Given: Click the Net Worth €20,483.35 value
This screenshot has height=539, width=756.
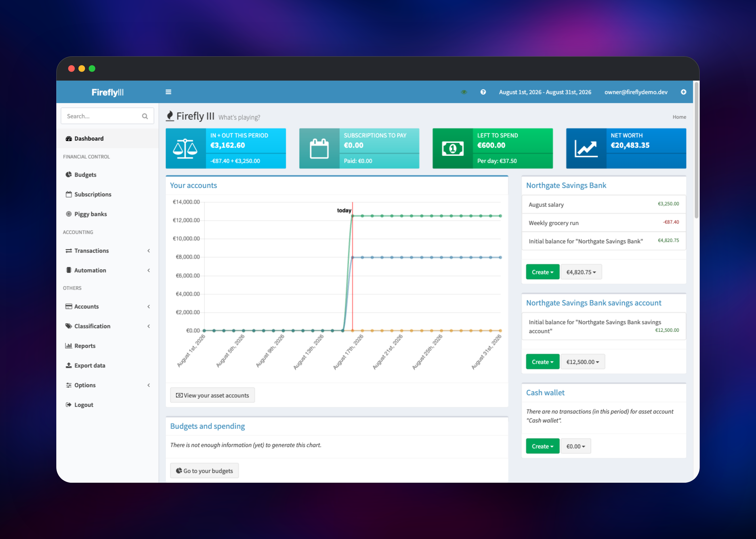Looking at the screenshot, I should [x=630, y=145].
